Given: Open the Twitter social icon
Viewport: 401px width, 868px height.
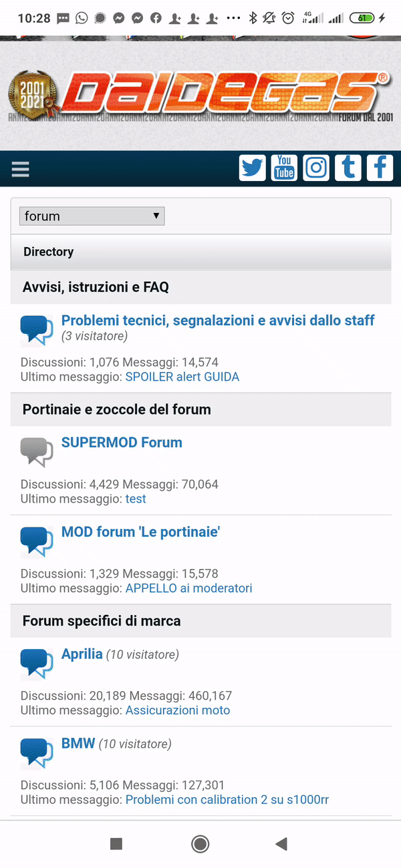Looking at the screenshot, I should (253, 168).
